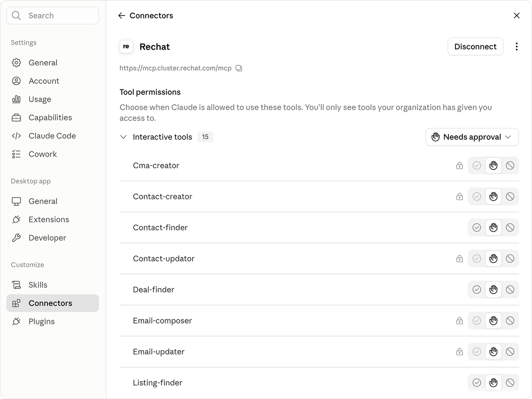The height and width of the screenshot is (399, 532).
Task: Block the Contact-creator tool
Action: click(510, 196)
